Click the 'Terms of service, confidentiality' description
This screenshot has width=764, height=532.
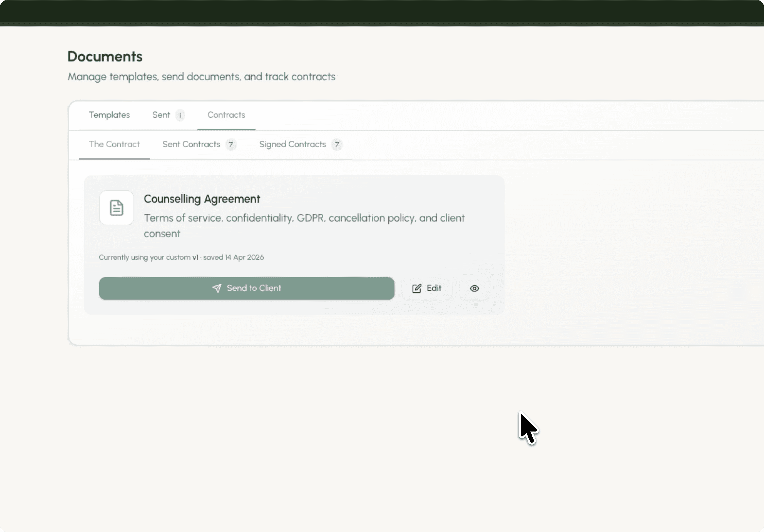304,226
